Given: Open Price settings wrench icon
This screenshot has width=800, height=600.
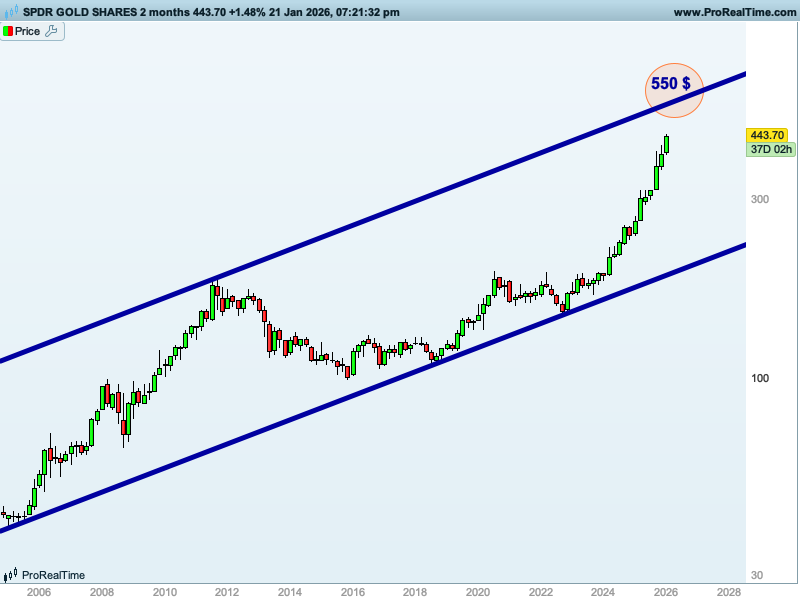Looking at the screenshot, I should [52, 31].
